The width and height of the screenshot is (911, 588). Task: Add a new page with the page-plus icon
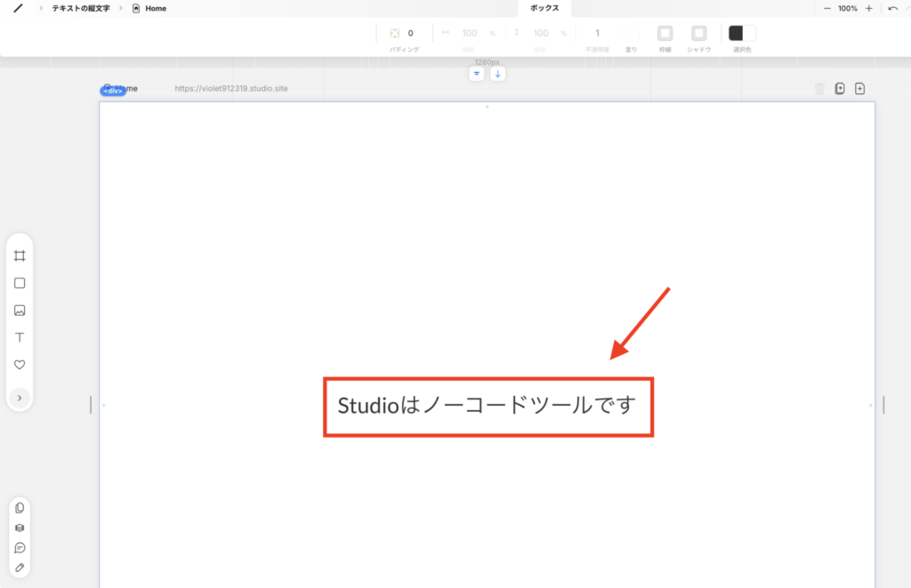[x=860, y=88]
